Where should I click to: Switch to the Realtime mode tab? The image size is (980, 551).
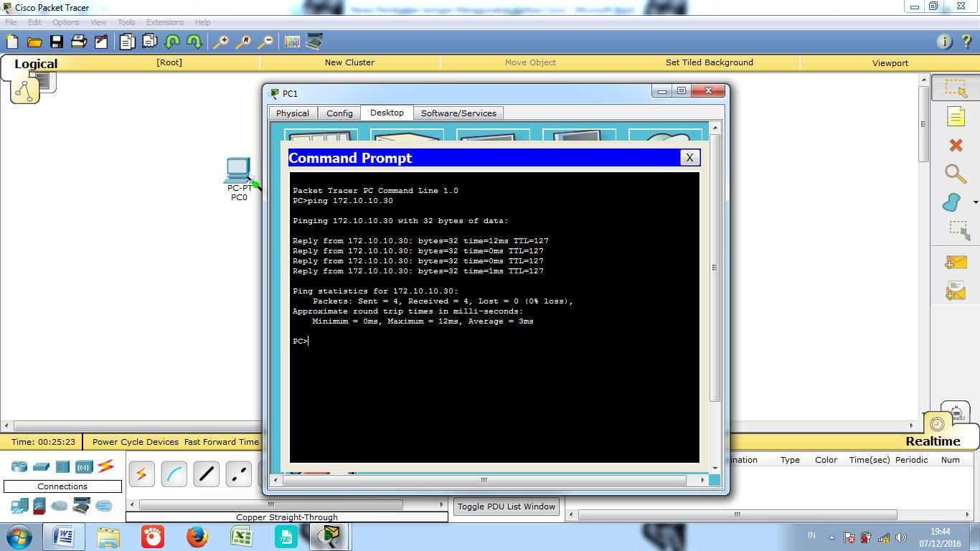(x=933, y=441)
